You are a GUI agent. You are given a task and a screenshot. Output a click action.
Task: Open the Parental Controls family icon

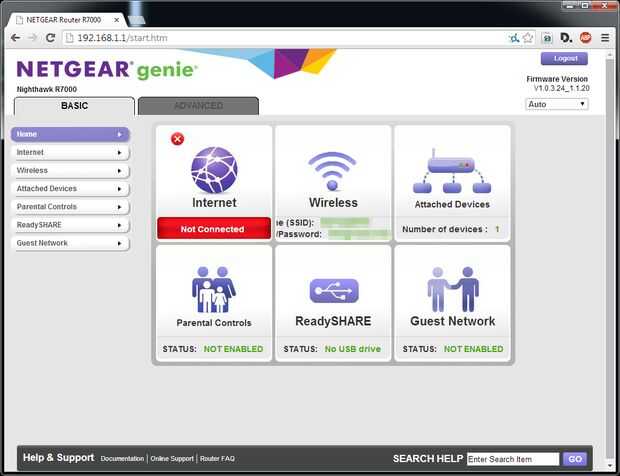pyautogui.click(x=214, y=290)
